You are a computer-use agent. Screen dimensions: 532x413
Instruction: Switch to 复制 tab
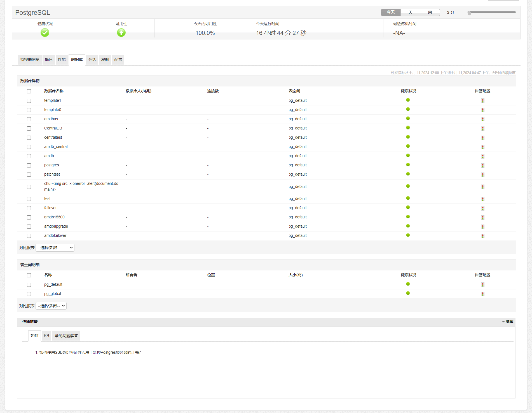point(105,60)
